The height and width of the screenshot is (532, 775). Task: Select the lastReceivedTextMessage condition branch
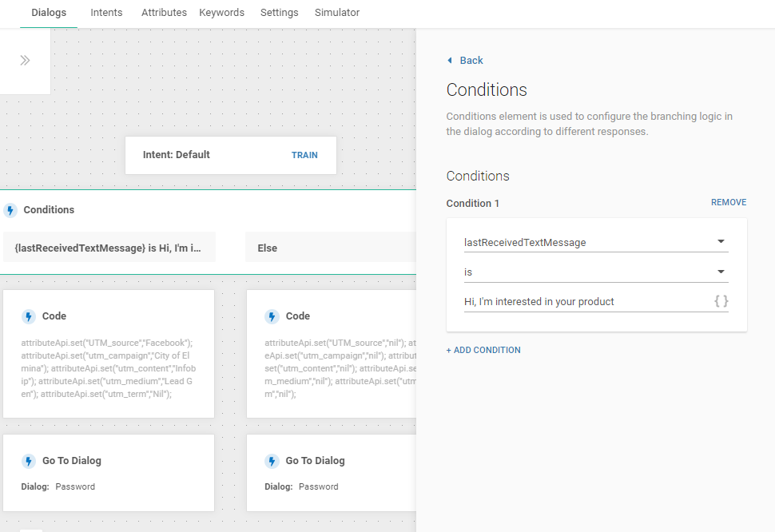[x=109, y=248]
